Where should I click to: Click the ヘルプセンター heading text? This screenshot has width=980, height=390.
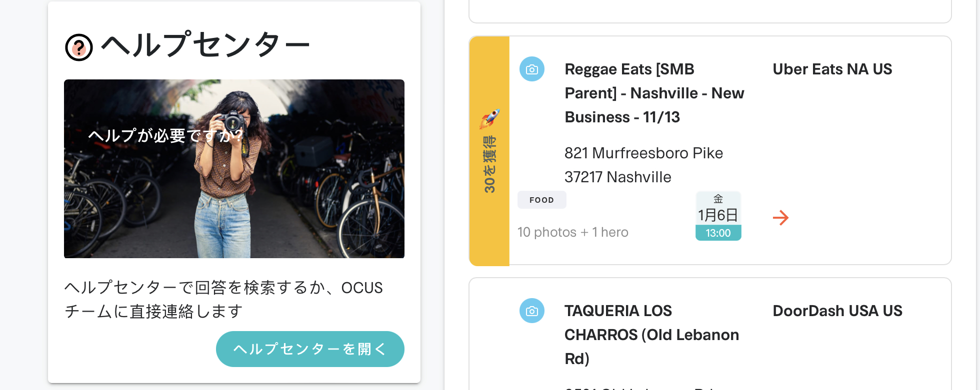[x=205, y=45]
